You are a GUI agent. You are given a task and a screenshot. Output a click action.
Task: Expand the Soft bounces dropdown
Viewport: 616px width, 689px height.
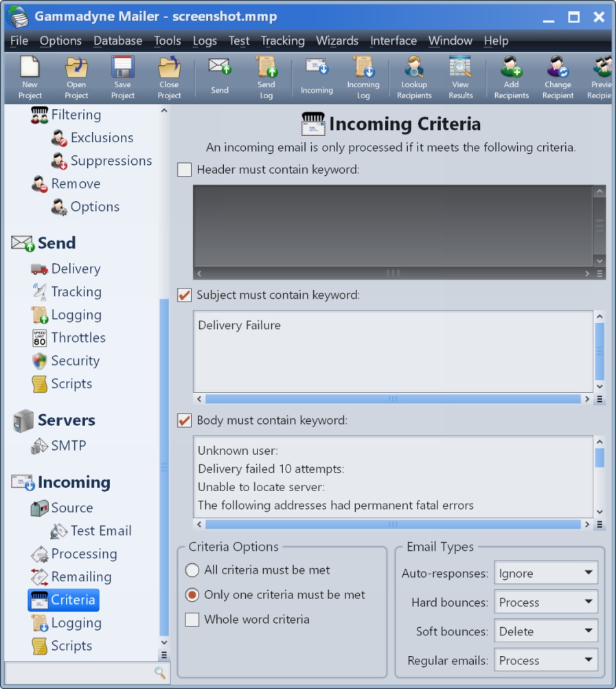[x=545, y=631]
